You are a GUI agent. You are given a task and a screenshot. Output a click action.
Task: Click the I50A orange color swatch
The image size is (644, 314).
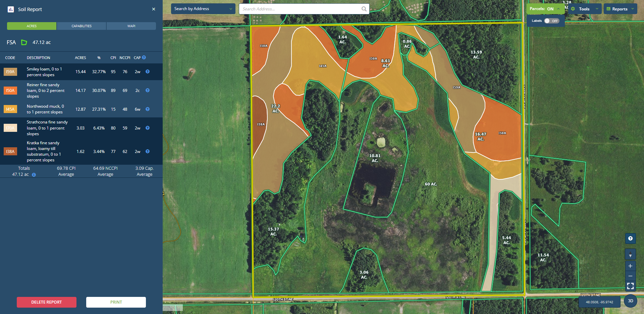pos(10,91)
